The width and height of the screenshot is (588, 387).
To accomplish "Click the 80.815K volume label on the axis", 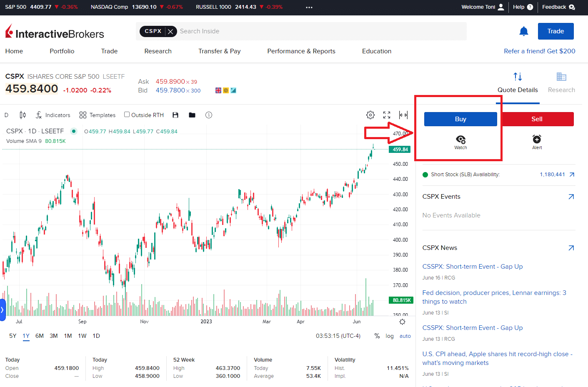I will [401, 300].
